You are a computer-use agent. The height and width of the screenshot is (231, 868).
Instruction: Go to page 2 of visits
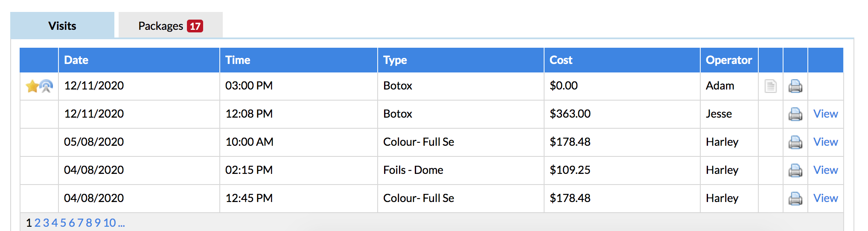click(x=38, y=223)
